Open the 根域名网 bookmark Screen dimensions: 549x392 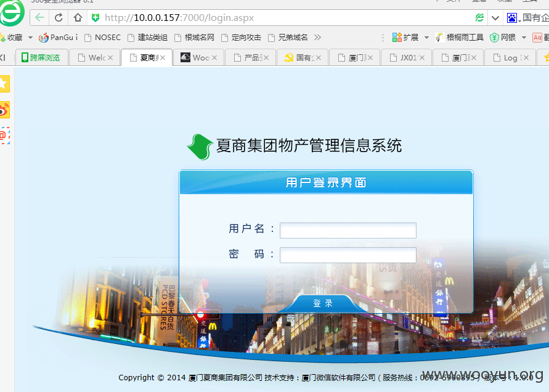coord(194,38)
